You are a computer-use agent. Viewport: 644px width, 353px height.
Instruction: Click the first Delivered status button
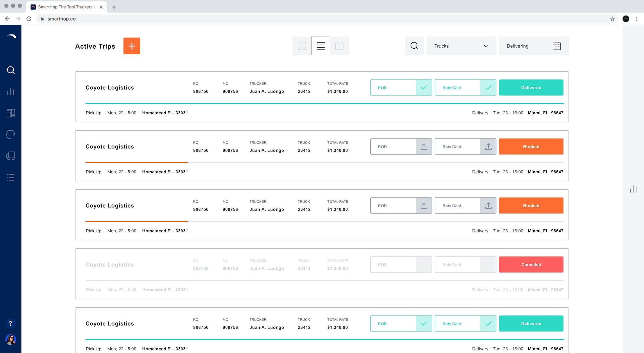coord(531,87)
